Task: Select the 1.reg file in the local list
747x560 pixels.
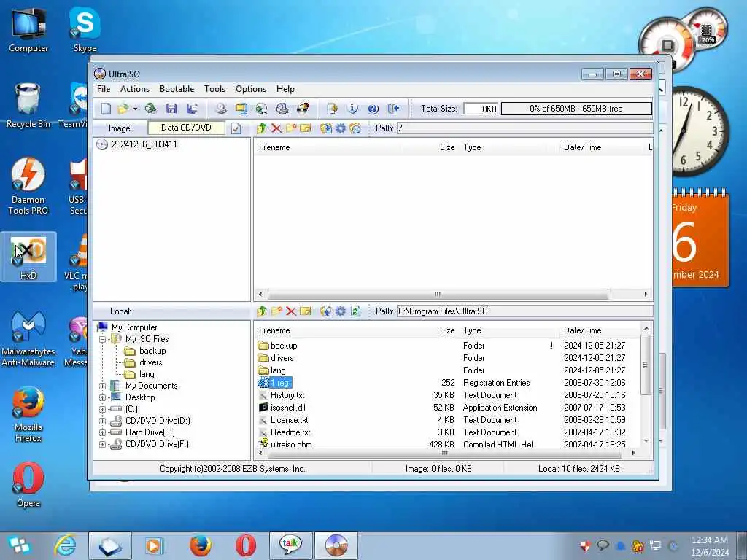Action: tap(279, 383)
